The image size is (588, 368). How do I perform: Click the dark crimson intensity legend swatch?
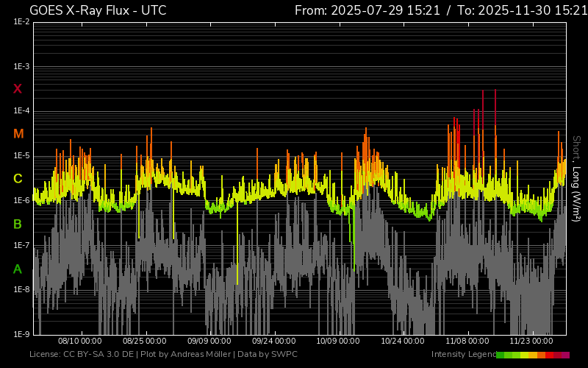tap(557, 355)
